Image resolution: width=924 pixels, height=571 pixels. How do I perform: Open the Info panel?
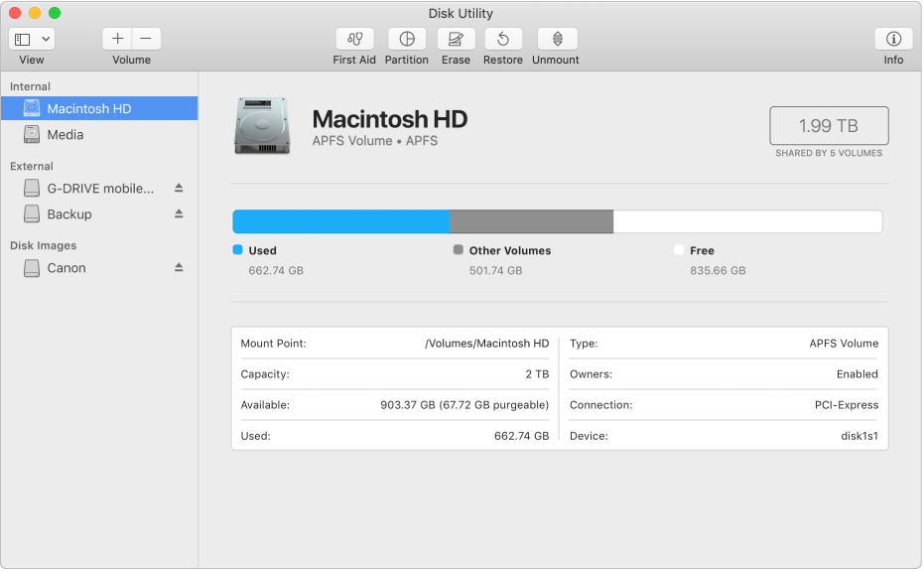[893, 40]
